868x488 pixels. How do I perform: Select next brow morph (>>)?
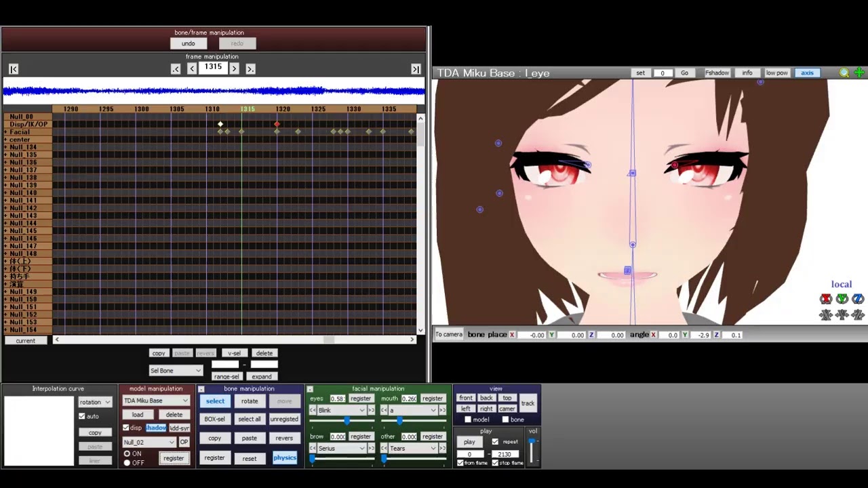tap(371, 449)
